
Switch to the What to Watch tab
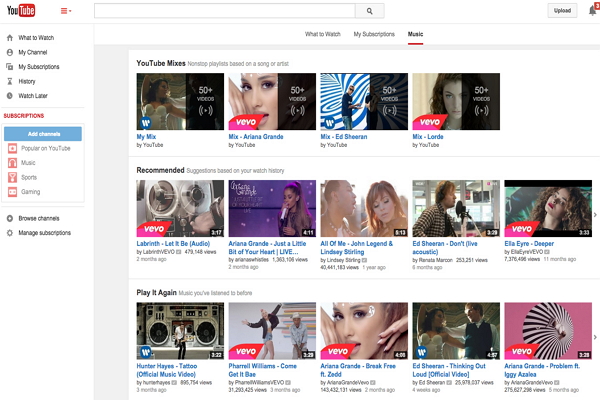pyautogui.click(x=322, y=34)
